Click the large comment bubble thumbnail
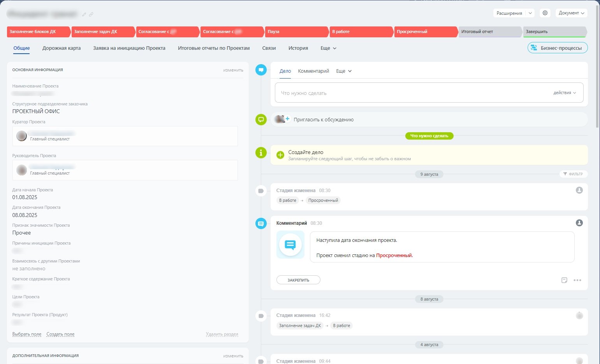 [x=290, y=245]
